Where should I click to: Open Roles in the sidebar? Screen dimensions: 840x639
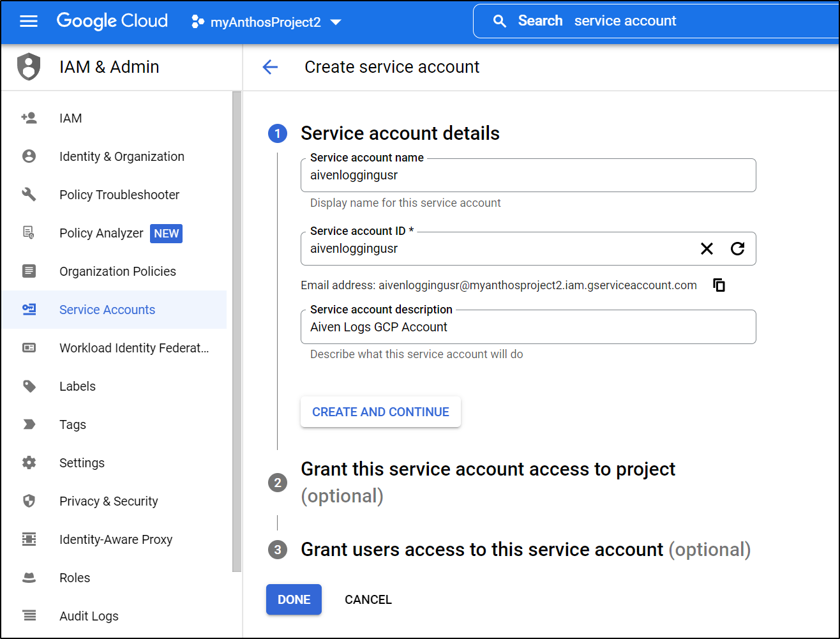pyautogui.click(x=114, y=578)
